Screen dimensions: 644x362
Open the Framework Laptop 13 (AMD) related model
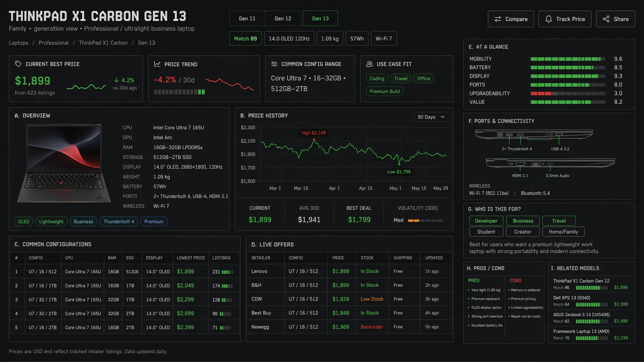pos(591,334)
